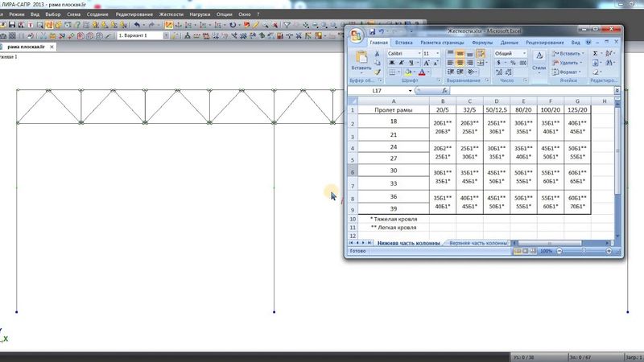The width and height of the screenshot is (644, 362).
Task: Open the Жесткости menu in LIRA-SAPR
Action: pos(171,14)
